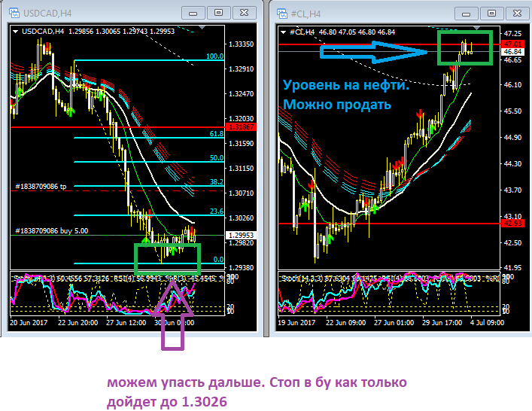Screen dimensions: 532x411
Task: Click the 1.29953 current price tag
Action: [x=241, y=235]
